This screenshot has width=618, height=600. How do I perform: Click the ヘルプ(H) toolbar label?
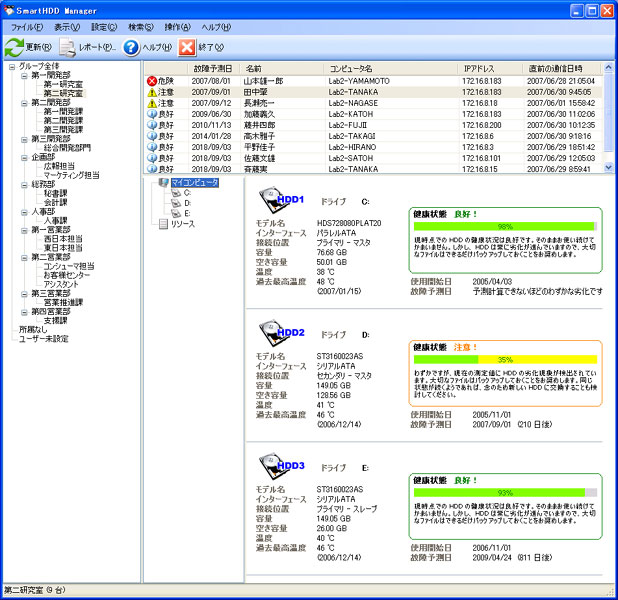coord(157,47)
